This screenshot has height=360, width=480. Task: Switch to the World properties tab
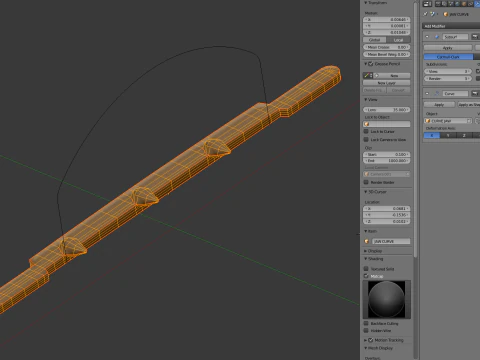(457, 4)
